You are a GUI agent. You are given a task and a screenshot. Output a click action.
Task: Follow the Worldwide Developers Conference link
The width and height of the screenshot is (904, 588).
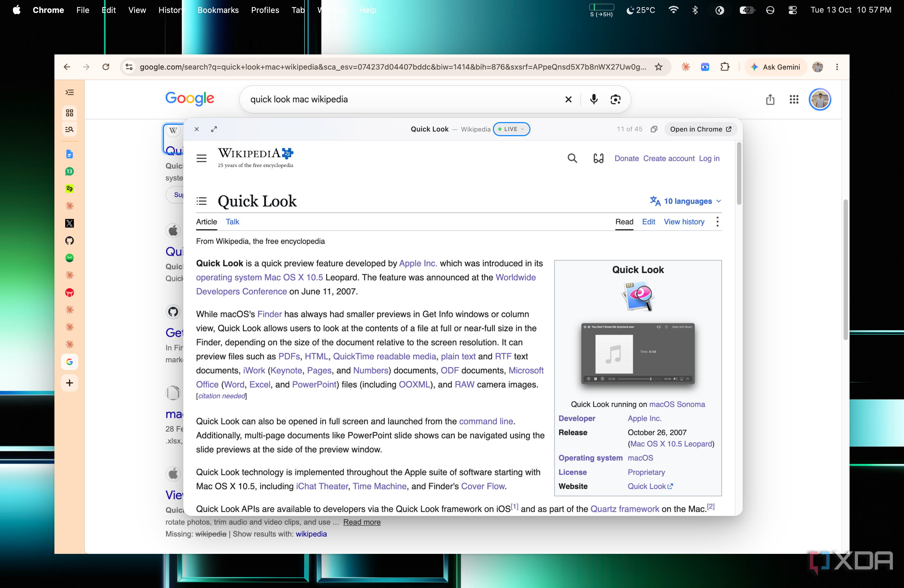pyautogui.click(x=365, y=284)
